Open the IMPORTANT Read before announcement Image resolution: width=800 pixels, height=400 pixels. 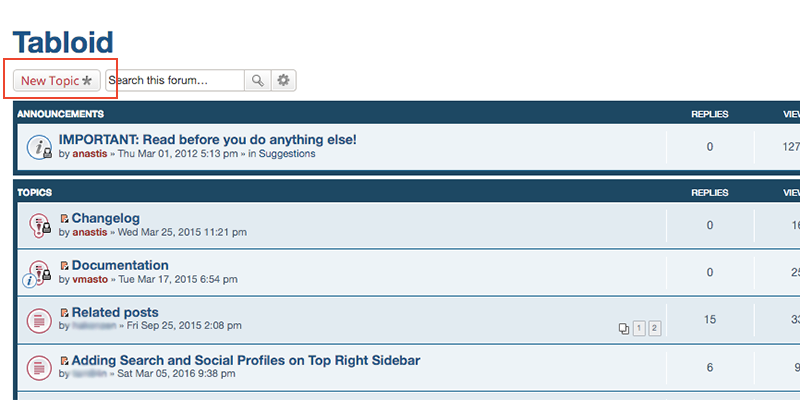click(x=208, y=140)
